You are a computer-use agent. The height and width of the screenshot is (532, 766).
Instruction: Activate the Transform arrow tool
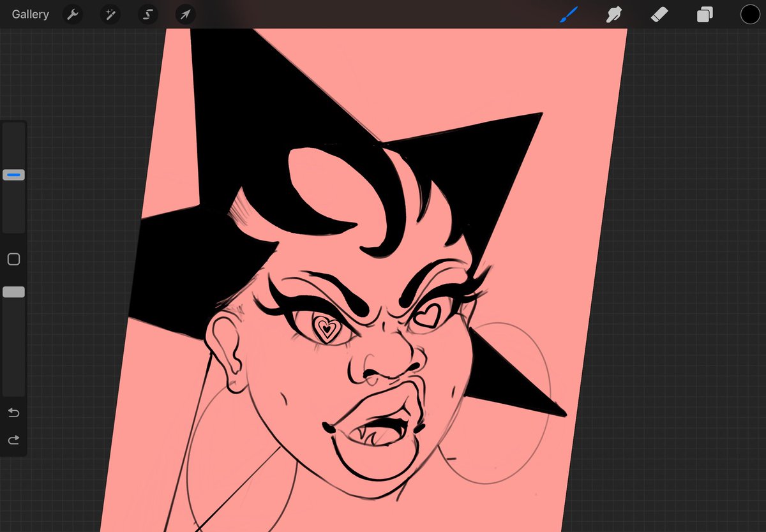click(x=186, y=15)
